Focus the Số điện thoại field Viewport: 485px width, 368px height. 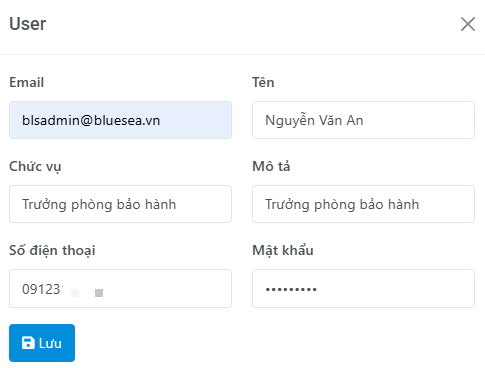coord(120,288)
